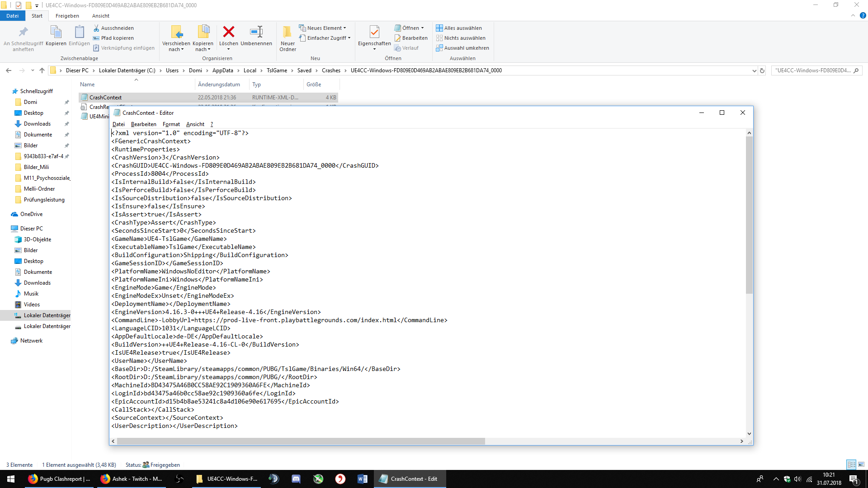868x488 pixels.
Task: Collapse the ribbon with the chevron
Action: click(x=853, y=15)
